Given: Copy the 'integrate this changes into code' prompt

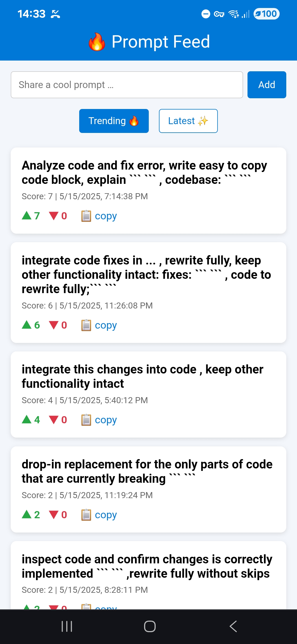Looking at the screenshot, I should pyautogui.click(x=99, y=420).
